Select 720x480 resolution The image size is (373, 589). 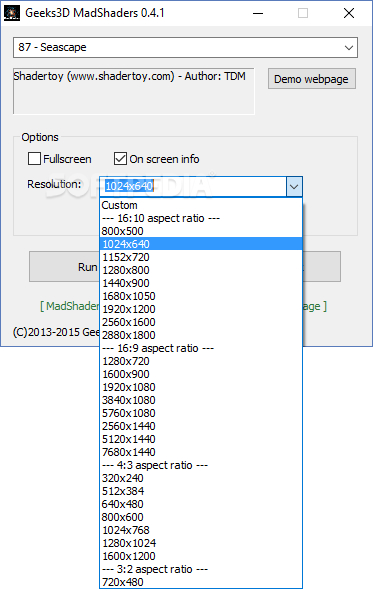pos(201,582)
